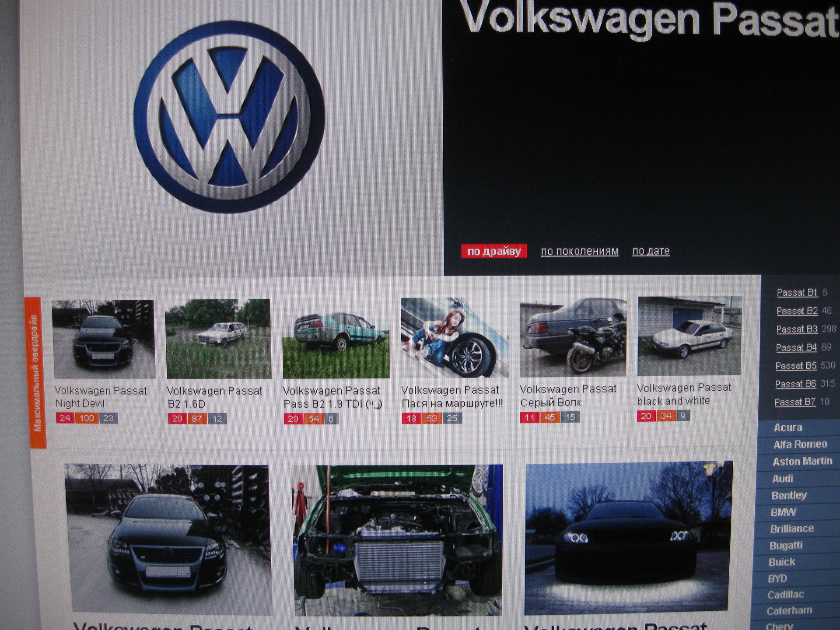Switch to 'по поколениям' sorting
Viewport: 840px width, 630px height.
[x=580, y=251]
